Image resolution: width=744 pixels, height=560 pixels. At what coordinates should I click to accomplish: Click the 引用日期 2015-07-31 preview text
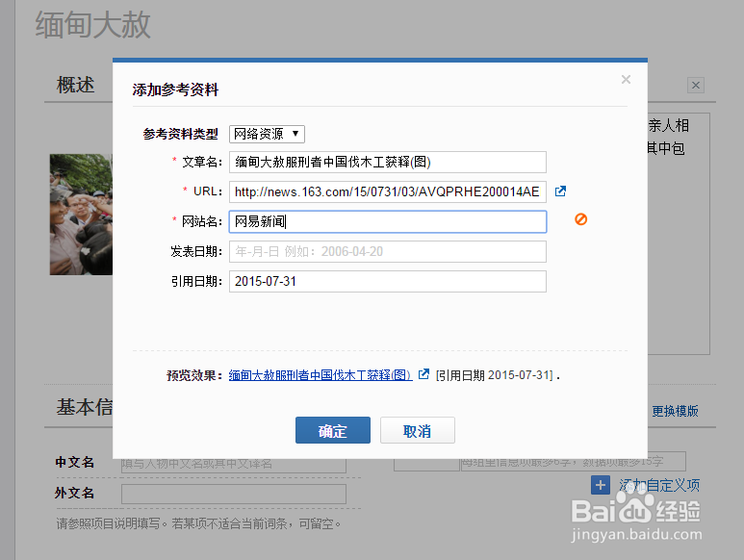(x=495, y=375)
